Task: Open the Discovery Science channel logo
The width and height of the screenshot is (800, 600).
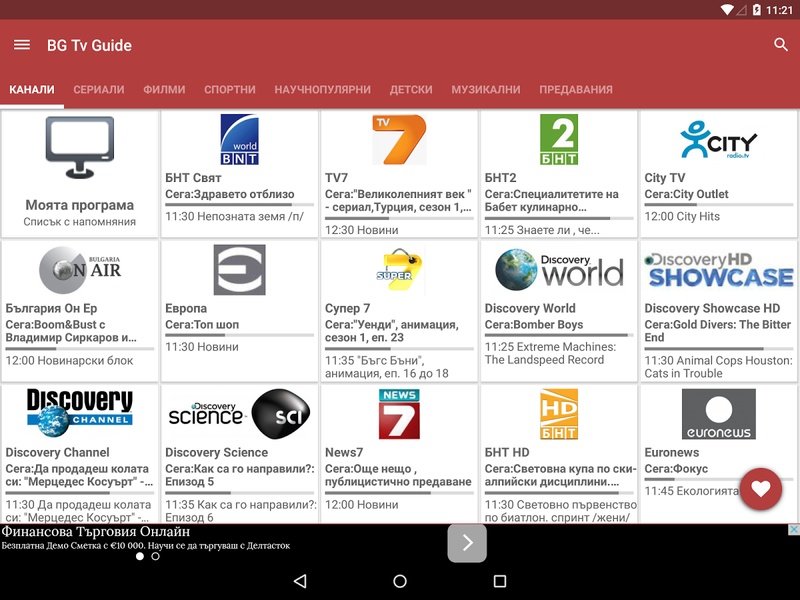Action: click(x=239, y=414)
